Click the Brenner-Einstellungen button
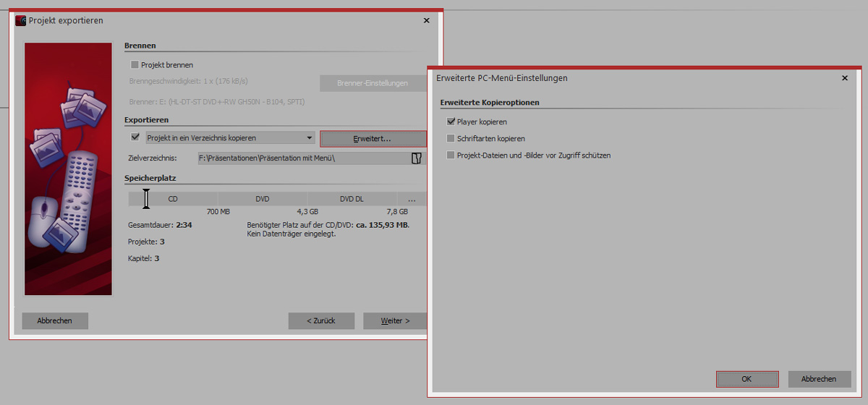This screenshot has height=405, width=868. click(373, 83)
